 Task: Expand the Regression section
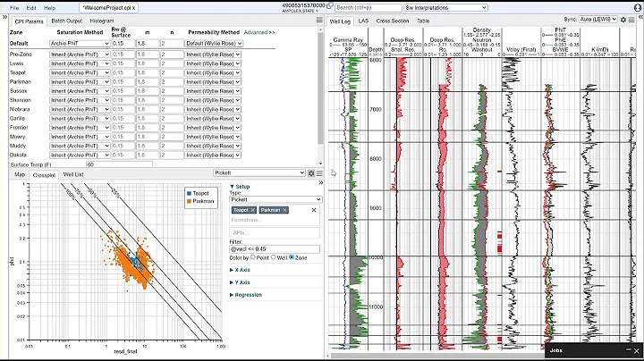pos(246,295)
